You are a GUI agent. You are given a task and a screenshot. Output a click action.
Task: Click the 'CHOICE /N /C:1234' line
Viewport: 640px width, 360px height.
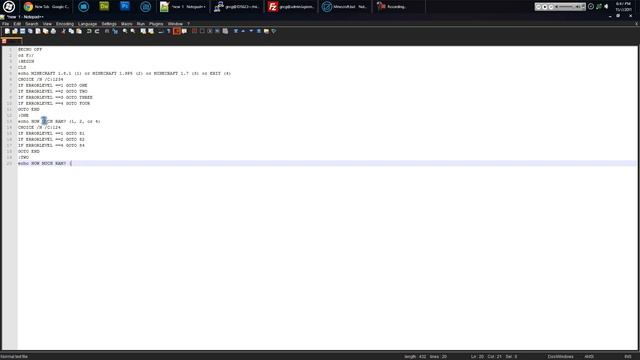pyautogui.click(x=40, y=79)
